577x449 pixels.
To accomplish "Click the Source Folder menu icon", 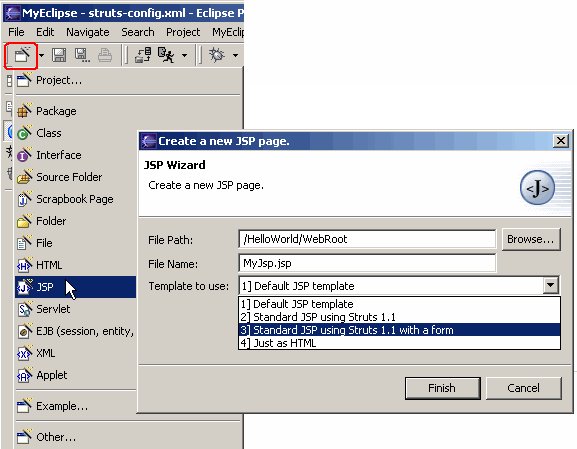I will point(24,177).
